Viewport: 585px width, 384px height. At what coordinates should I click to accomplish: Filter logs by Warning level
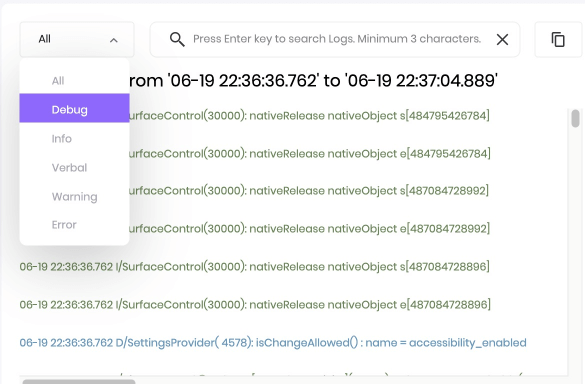pos(74,196)
